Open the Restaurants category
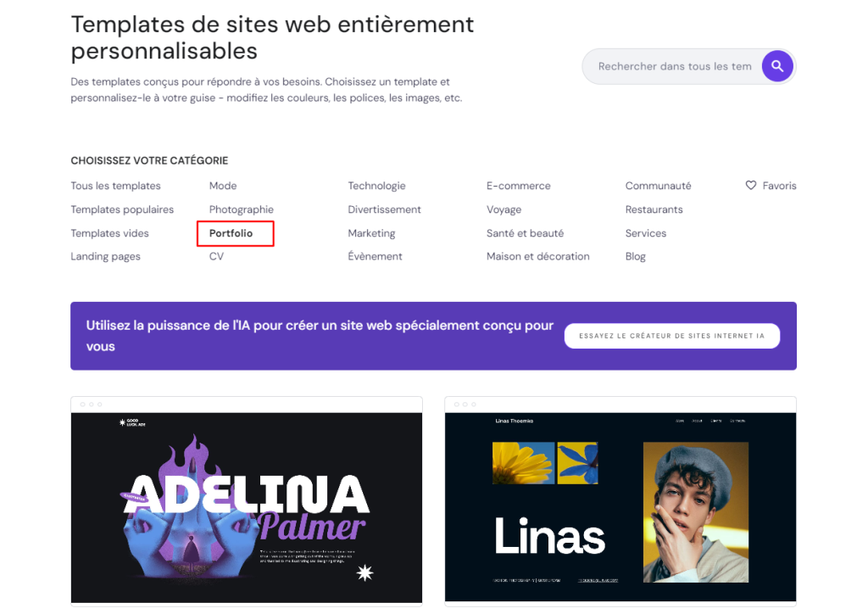 click(654, 209)
